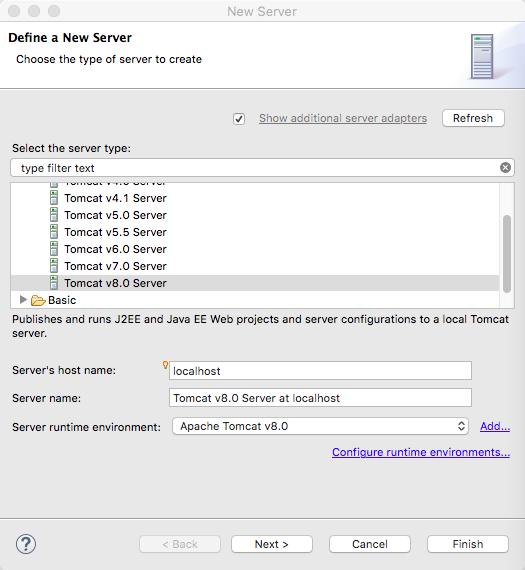Click the Tomcat v5.5 Server icon
The image size is (525, 570).
(54, 232)
